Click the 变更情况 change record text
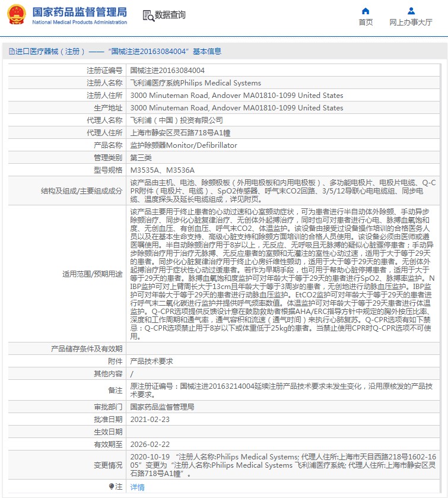This screenshot has height=498, width=448. [283, 465]
